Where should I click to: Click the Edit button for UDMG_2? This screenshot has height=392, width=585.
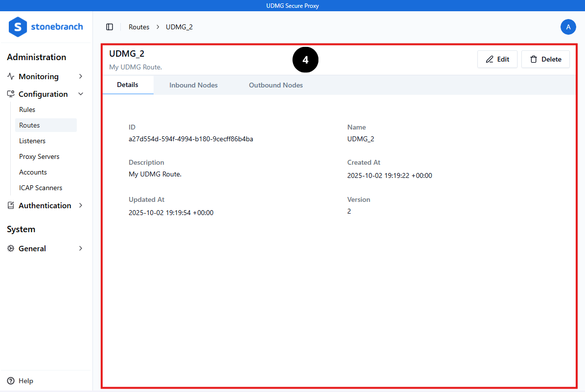[x=497, y=59]
